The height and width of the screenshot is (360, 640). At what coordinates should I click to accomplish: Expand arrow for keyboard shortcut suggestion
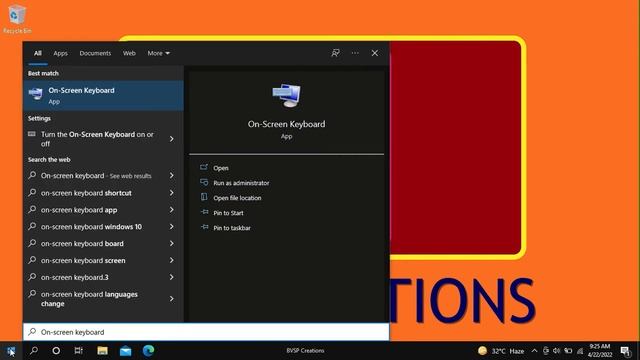(x=172, y=193)
